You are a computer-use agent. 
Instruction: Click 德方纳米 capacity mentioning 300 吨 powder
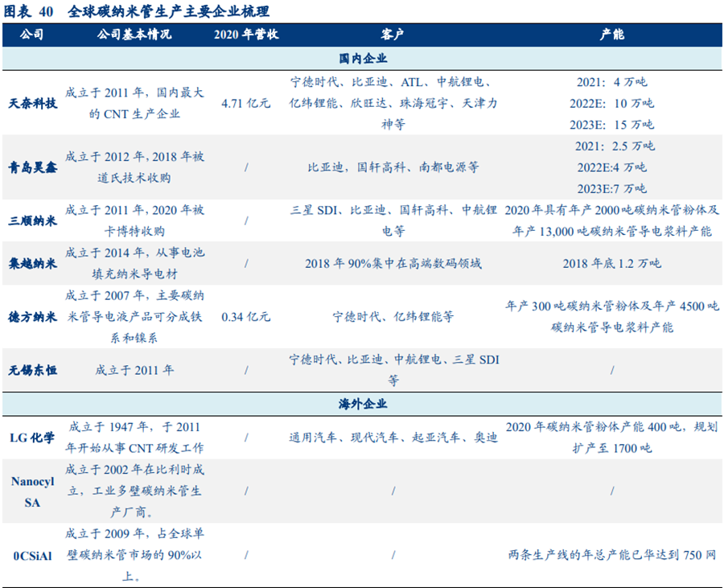click(x=612, y=317)
